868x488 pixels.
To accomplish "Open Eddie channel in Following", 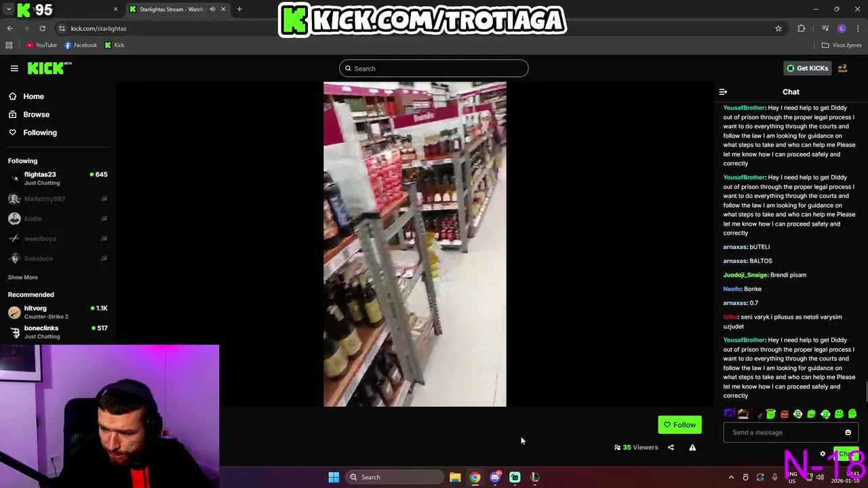I will click(58, 218).
